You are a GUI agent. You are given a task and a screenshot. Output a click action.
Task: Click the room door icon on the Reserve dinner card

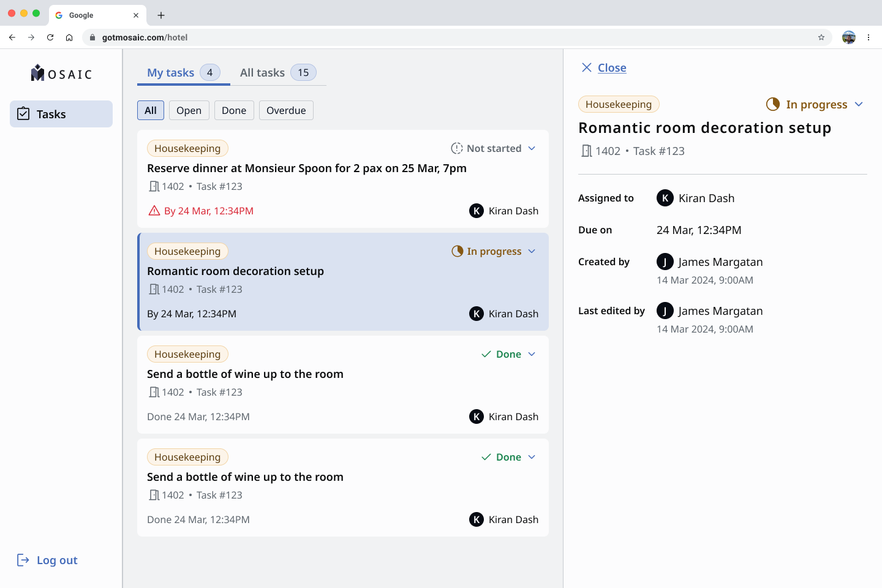tap(154, 186)
